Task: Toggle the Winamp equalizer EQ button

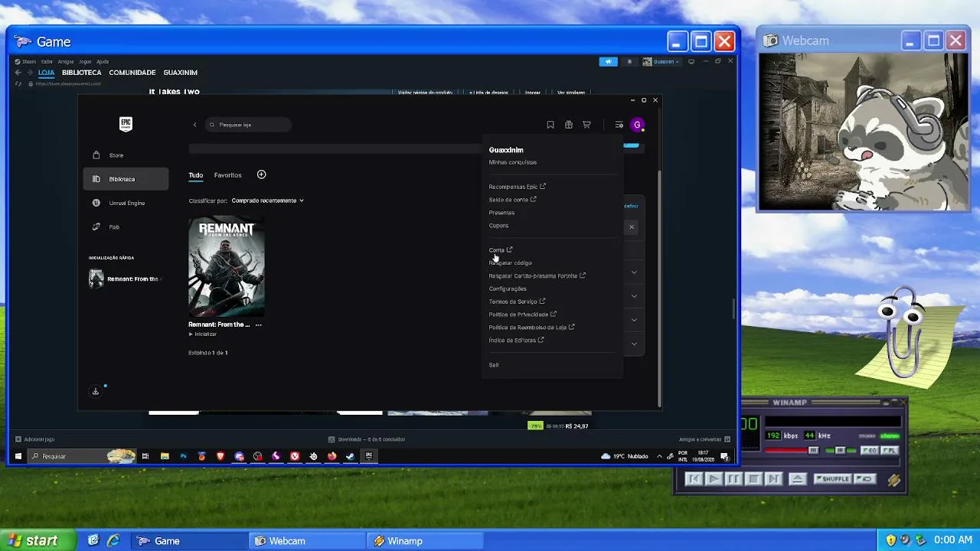Action: coord(870,451)
